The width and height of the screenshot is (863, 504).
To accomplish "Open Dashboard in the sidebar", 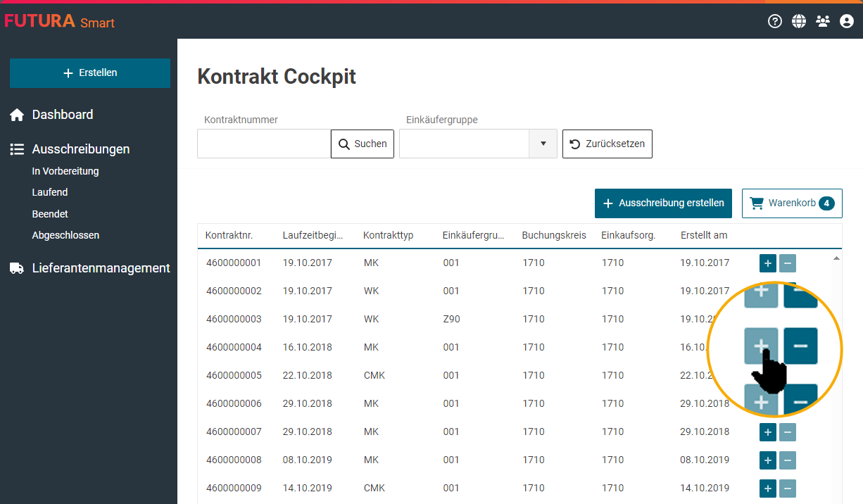I will pyautogui.click(x=62, y=115).
